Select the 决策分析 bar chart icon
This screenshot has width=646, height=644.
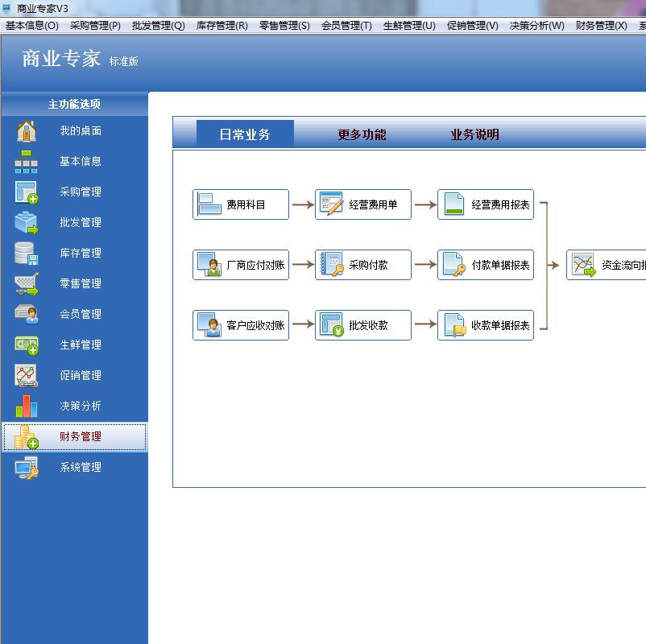click(27, 406)
